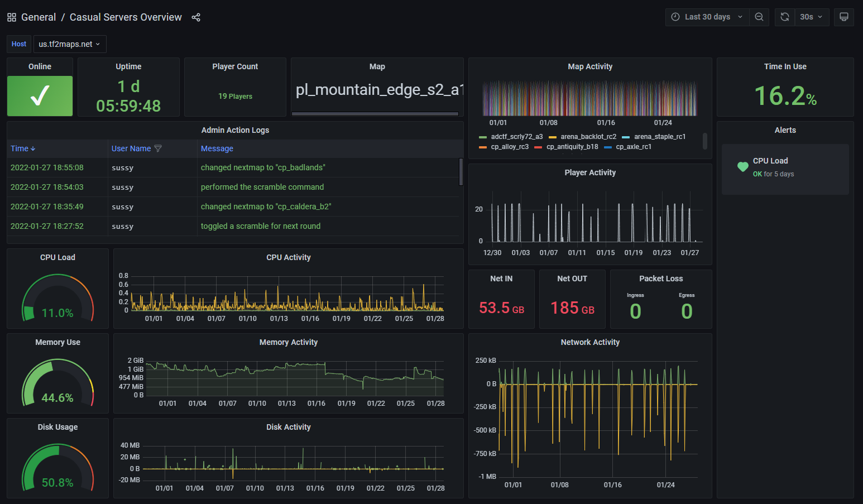Click the User Name column filter icon
Viewport: 863px width, 504px height.
tap(158, 148)
